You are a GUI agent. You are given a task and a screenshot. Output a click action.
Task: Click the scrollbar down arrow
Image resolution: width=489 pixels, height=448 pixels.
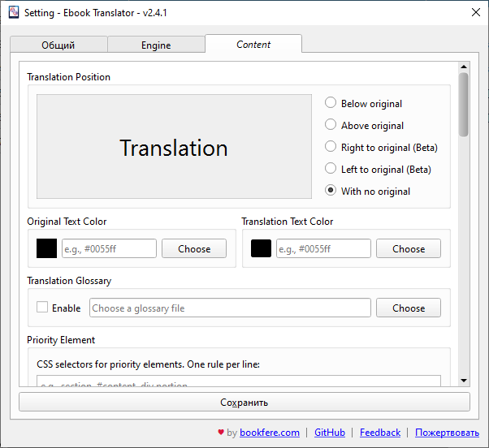(x=463, y=380)
